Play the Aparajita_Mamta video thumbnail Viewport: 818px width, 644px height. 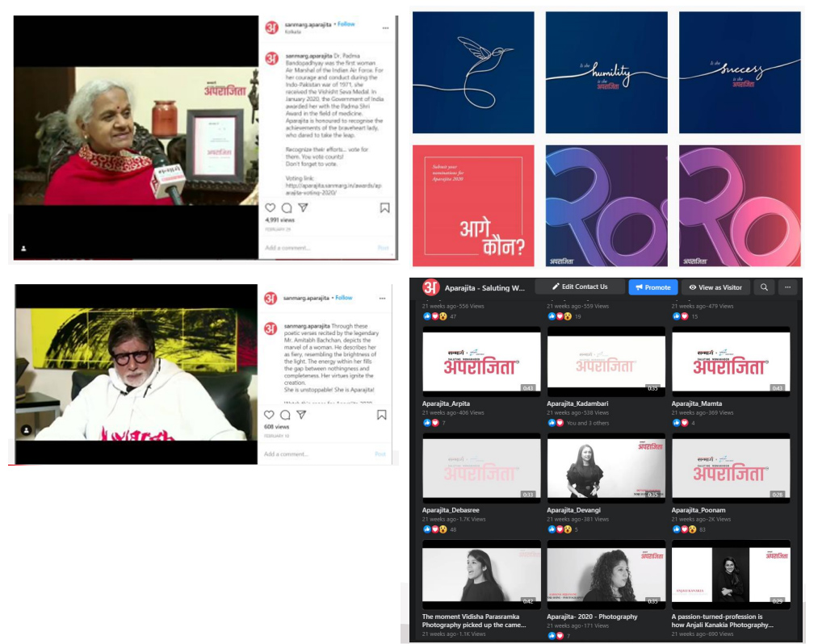[x=731, y=362]
